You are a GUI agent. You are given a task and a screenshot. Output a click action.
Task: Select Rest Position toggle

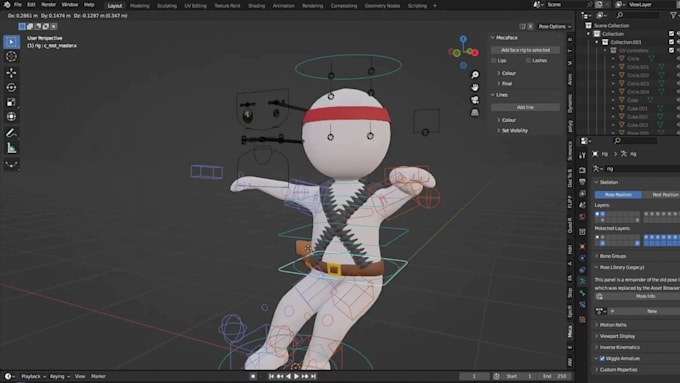click(x=661, y=195)
